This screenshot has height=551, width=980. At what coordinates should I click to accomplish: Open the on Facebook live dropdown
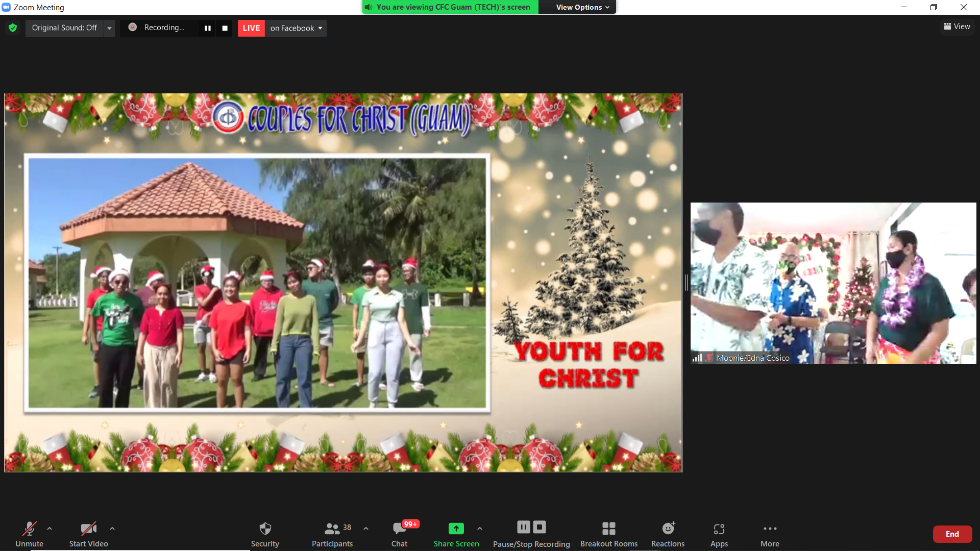[296, 28]
